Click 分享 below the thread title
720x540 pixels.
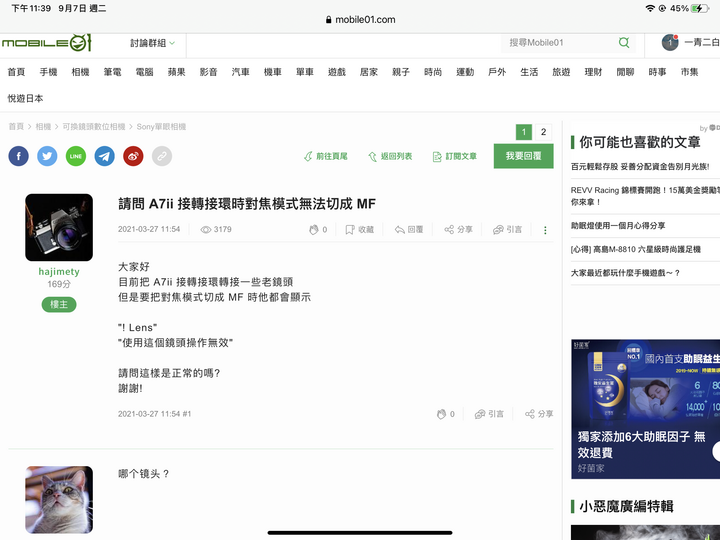pyautogui.click(x=458, y=230)
